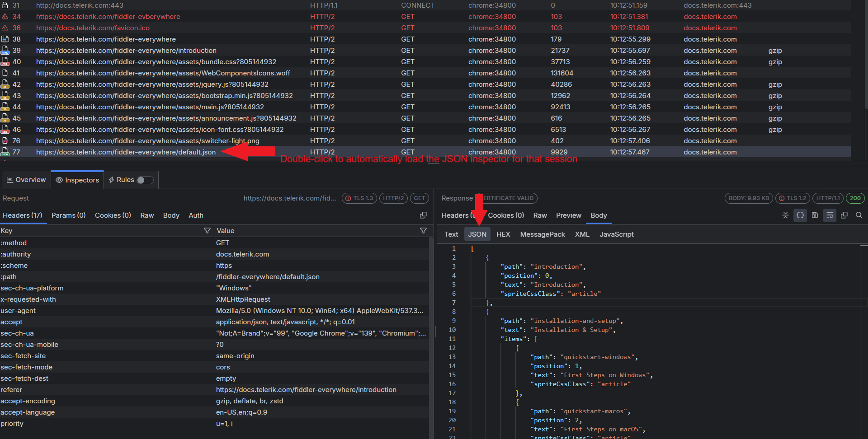Click the JS file icon on session 45
The width and height of the screenshot is (868, 439).
(5, 118)
